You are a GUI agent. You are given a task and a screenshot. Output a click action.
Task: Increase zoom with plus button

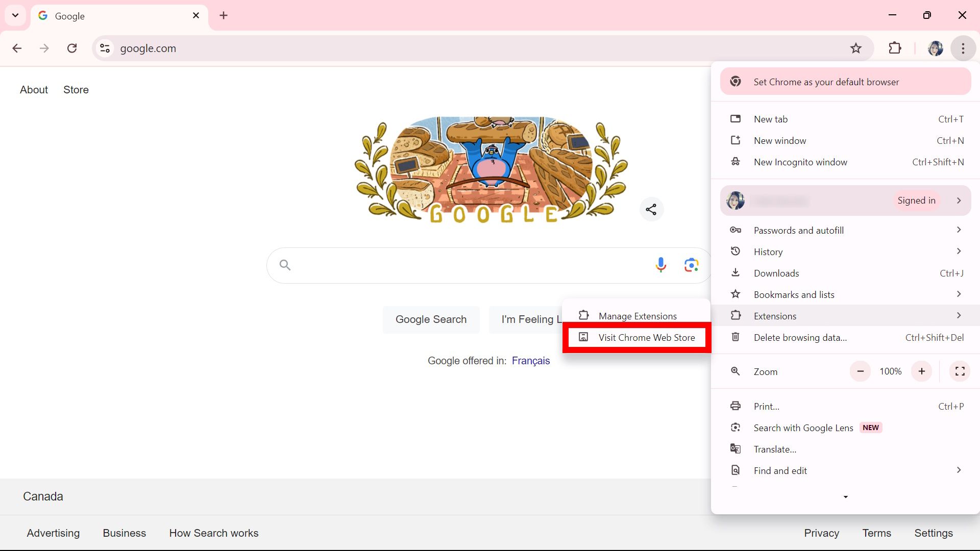[x=921, y=371]
